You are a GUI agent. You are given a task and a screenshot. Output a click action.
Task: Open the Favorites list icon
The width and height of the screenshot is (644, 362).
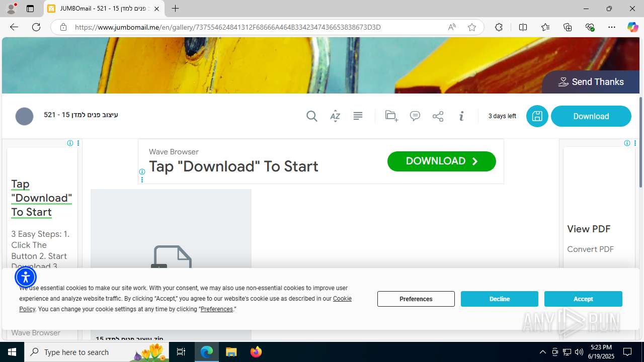tap(545, 27)
